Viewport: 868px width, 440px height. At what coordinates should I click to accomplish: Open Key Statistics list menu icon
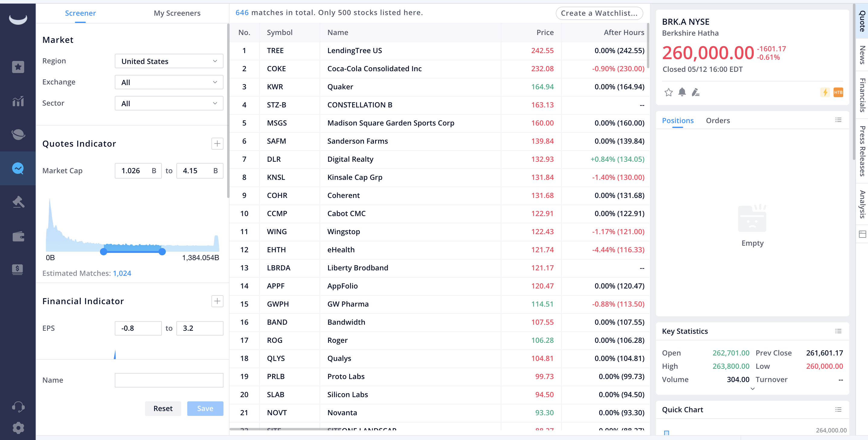pos(838,331)
